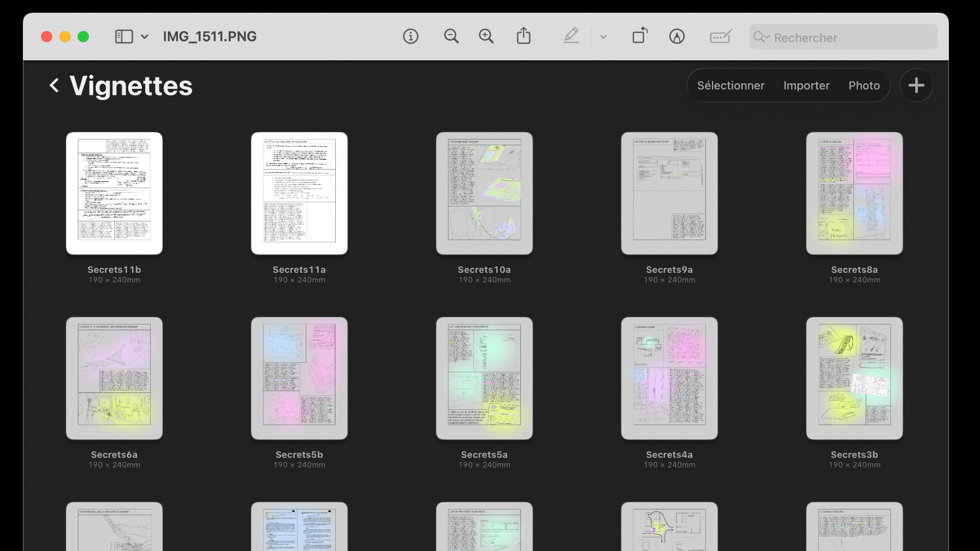Show the Markup toolbar with the pen-circle icon
Screen dimensions: 980x551
tap(677, 36)
